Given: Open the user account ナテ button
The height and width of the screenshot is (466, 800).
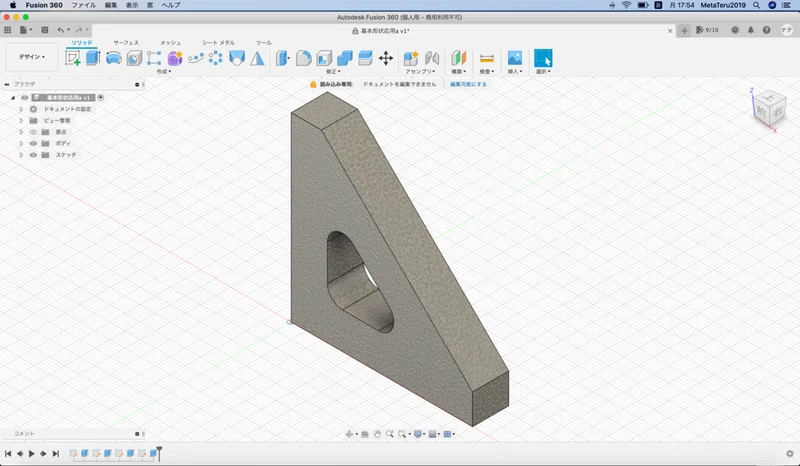Looking at the screenshot, I should (786, 30).
